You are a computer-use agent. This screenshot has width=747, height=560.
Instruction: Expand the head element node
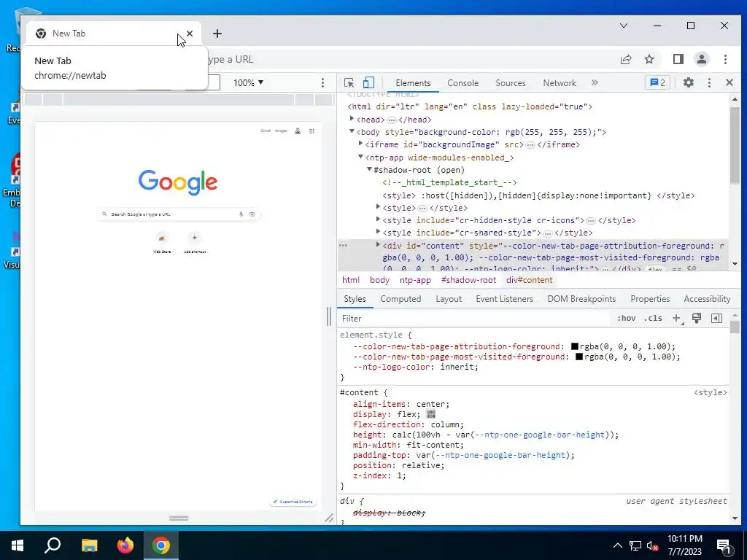tap(352, 119)
